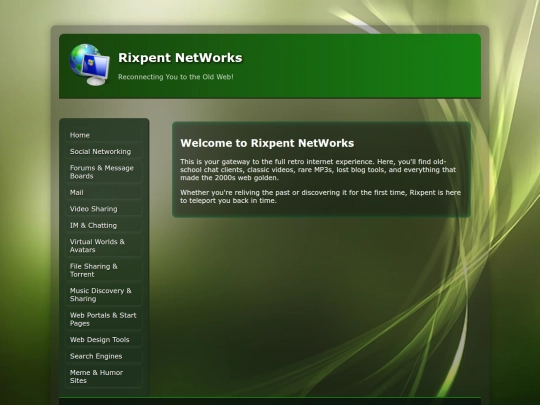Click the globe and computer logo icon

point(90,65)
